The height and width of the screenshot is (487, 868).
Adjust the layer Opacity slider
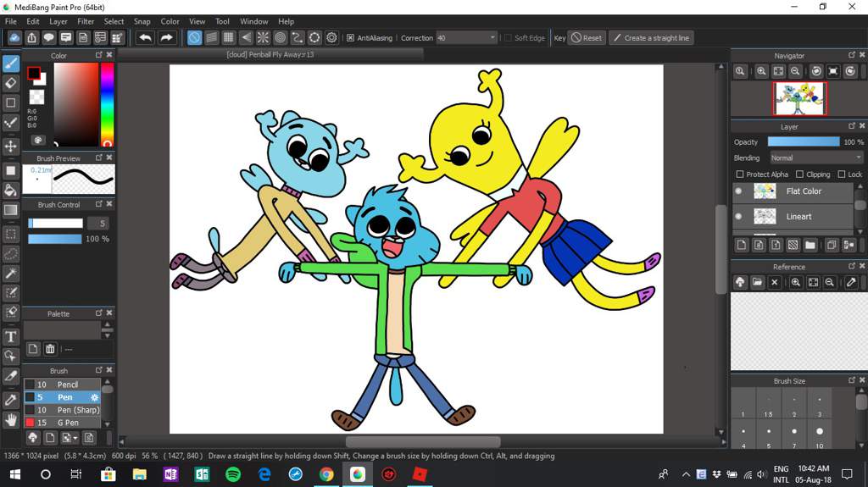(804, 141)
